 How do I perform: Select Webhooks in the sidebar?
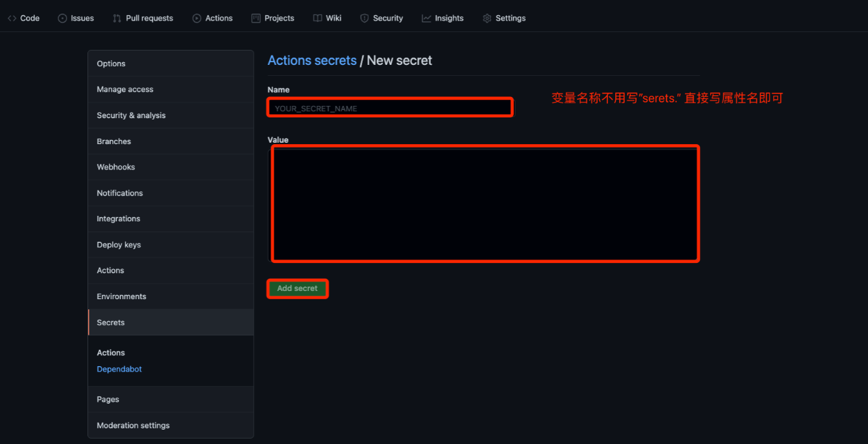(115, 167)
